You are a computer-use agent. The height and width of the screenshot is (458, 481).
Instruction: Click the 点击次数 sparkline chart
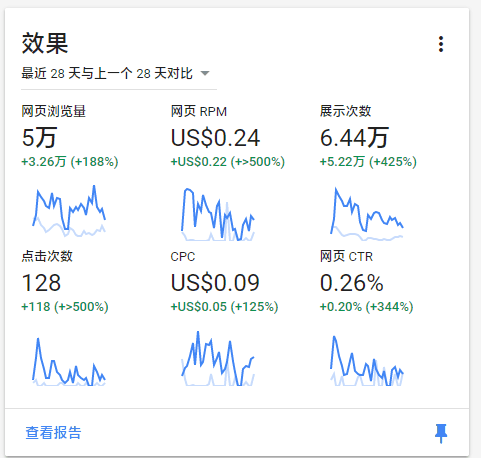tap(69, 362)
